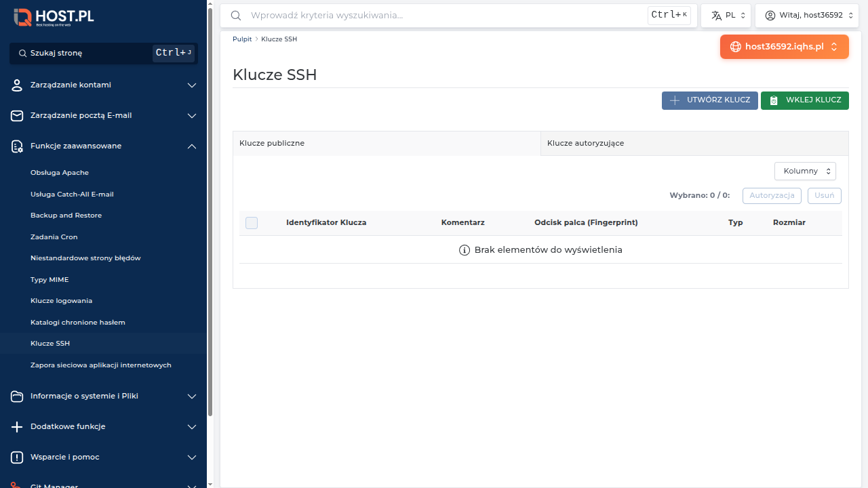Open Usługa Catch-All E-mail

point(72,195)
